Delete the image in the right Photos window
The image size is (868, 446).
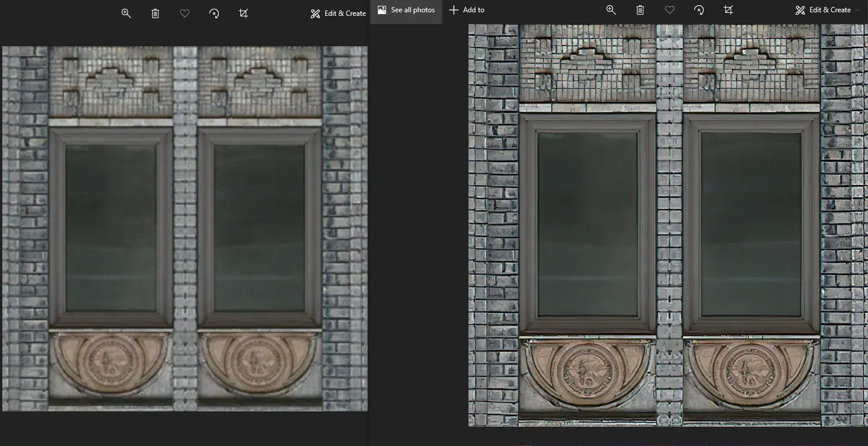click(x=640, y=10)
